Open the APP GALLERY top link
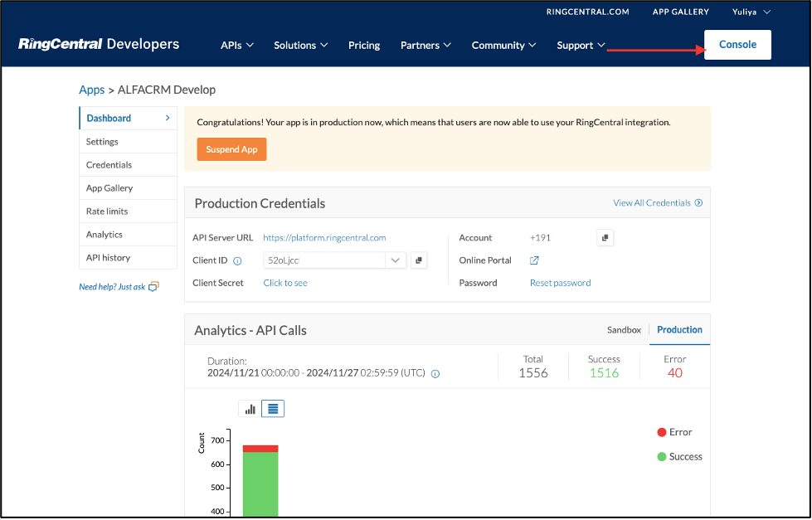The image size is (812, 520). tap(680, 12)
